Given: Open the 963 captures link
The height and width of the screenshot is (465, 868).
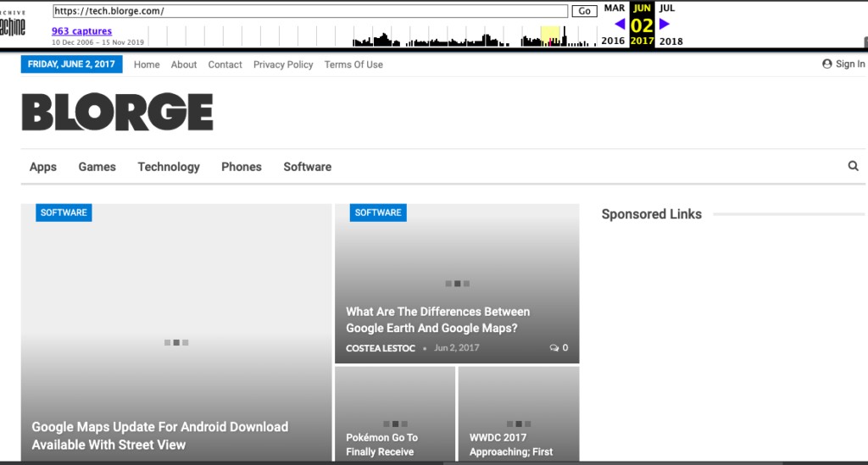Looking at the screenshot, I should click(x=82, y=31).
